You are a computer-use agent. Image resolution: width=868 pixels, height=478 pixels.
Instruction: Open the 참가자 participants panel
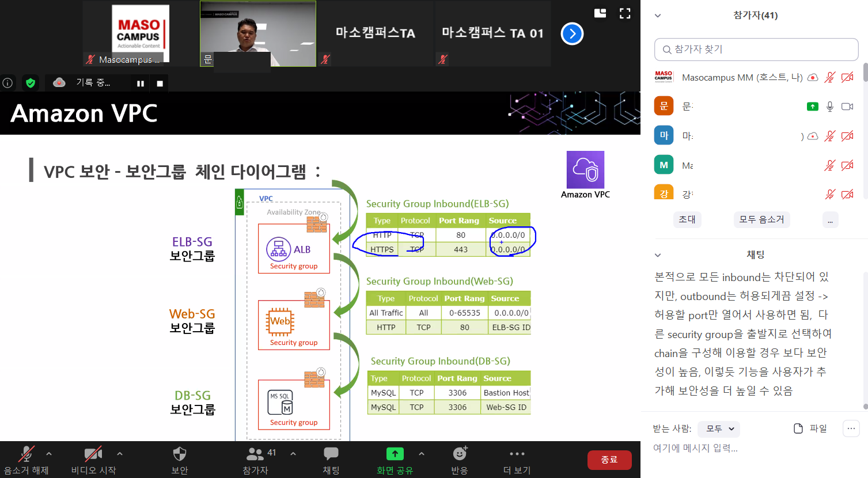(255, 454)
